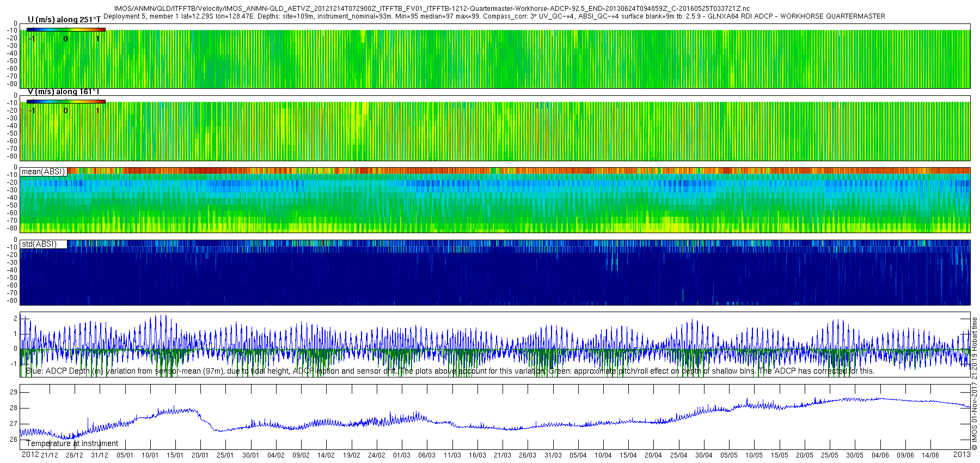Select the 25/04 date tick label
Viewport: 980px width, 463px height.
click(678, 455)
